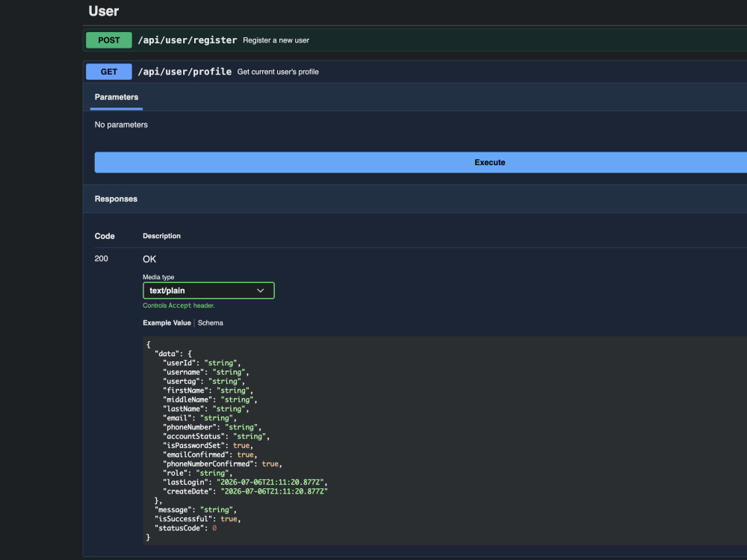Click the Media type label
Viewport: 747px width, 560px height.
tap(158, 277)
